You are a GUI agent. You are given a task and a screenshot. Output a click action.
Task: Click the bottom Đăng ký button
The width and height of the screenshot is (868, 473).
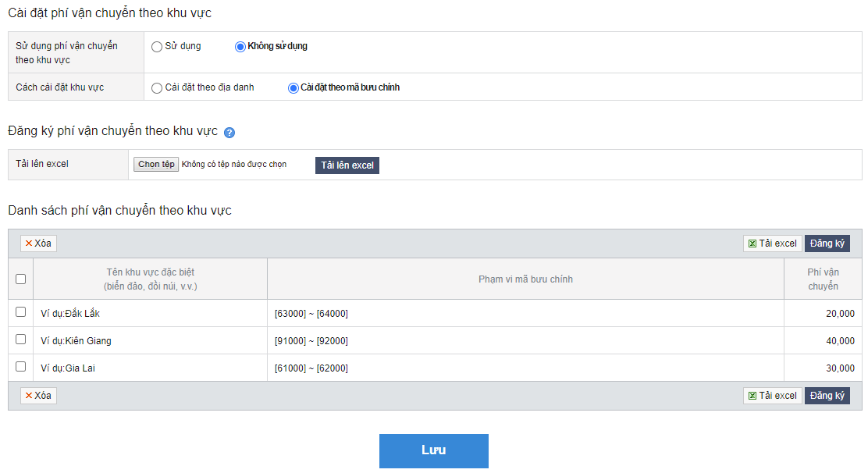coord(827,396)
